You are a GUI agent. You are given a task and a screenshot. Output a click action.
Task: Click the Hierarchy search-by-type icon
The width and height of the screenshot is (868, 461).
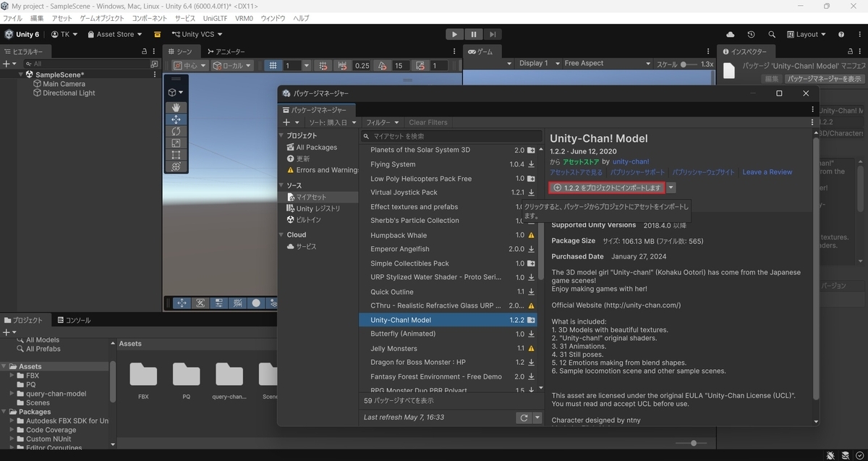[154, 64]
